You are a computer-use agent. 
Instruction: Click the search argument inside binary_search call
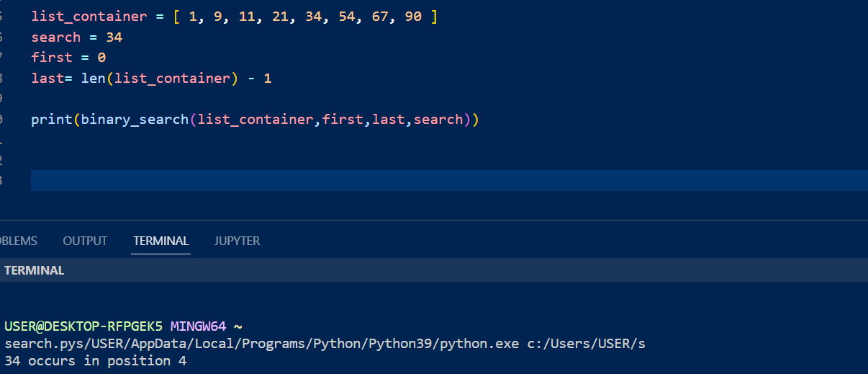[438, 119]
